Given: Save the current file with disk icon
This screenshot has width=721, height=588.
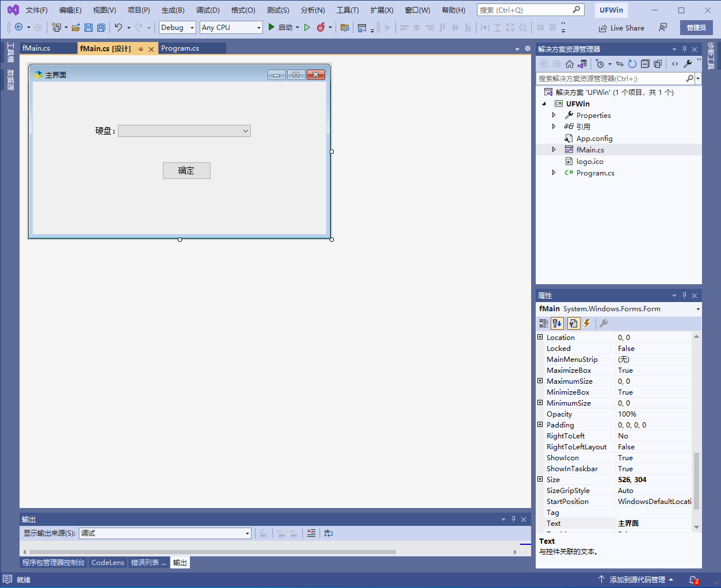Looking at the screenshot, I should point(89,27).
